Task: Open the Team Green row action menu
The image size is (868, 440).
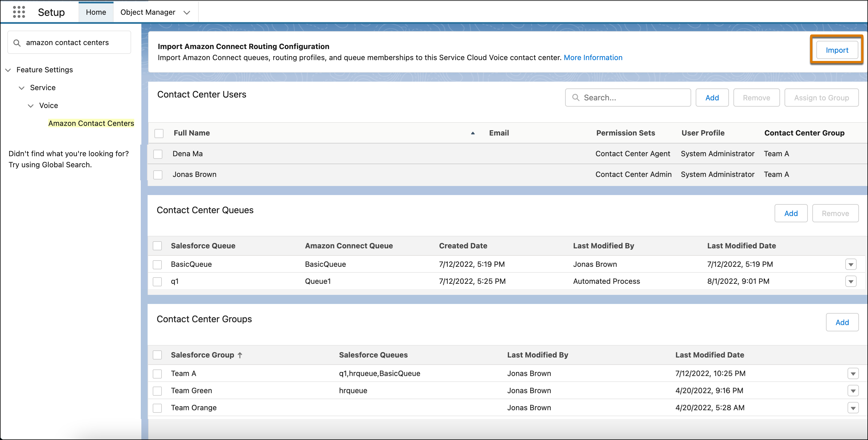Action: click(x=853, y=391)
